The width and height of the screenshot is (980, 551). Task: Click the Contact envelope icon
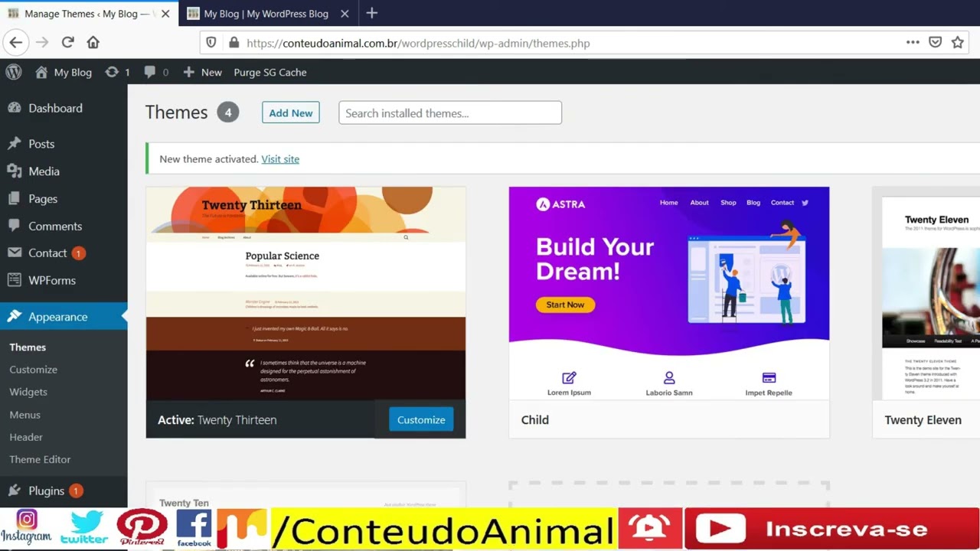point(14,253)
